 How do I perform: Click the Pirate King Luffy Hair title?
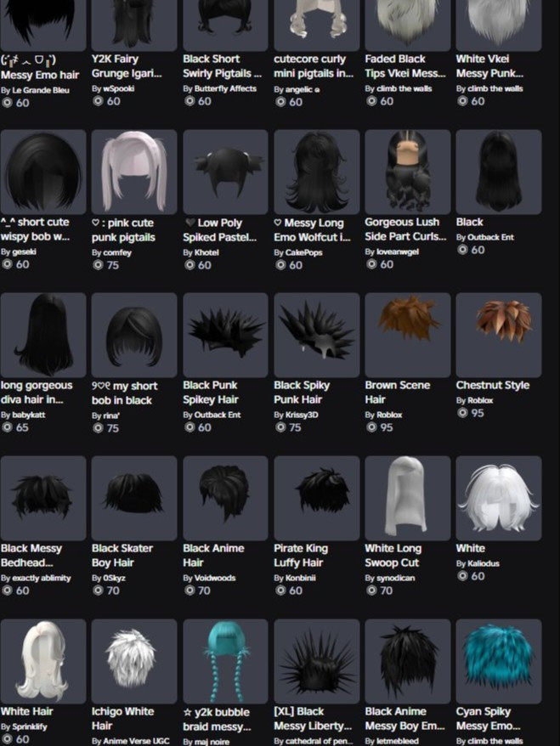coord(301,555)
